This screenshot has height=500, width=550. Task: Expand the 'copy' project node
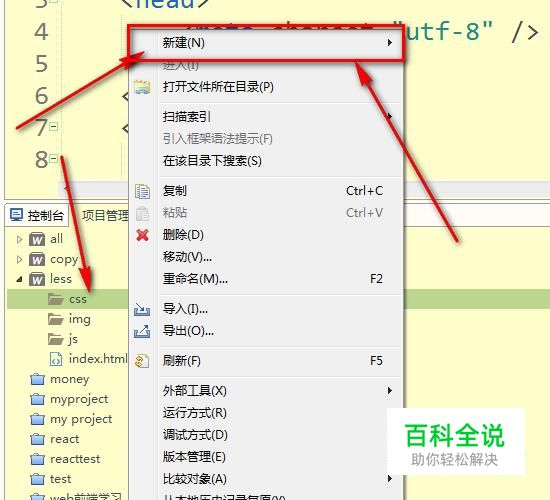(x=19, y=259)
